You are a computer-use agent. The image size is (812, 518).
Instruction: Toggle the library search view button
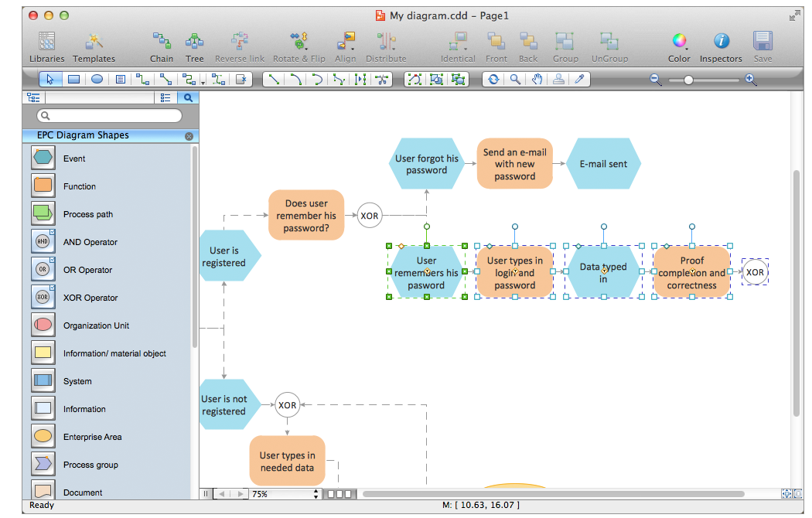[188, 97]
